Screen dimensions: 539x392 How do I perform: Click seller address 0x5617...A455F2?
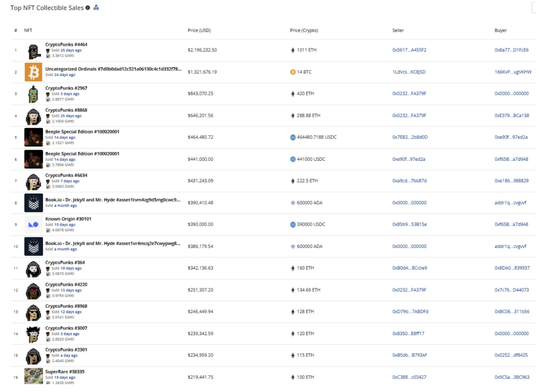point(409,50)
